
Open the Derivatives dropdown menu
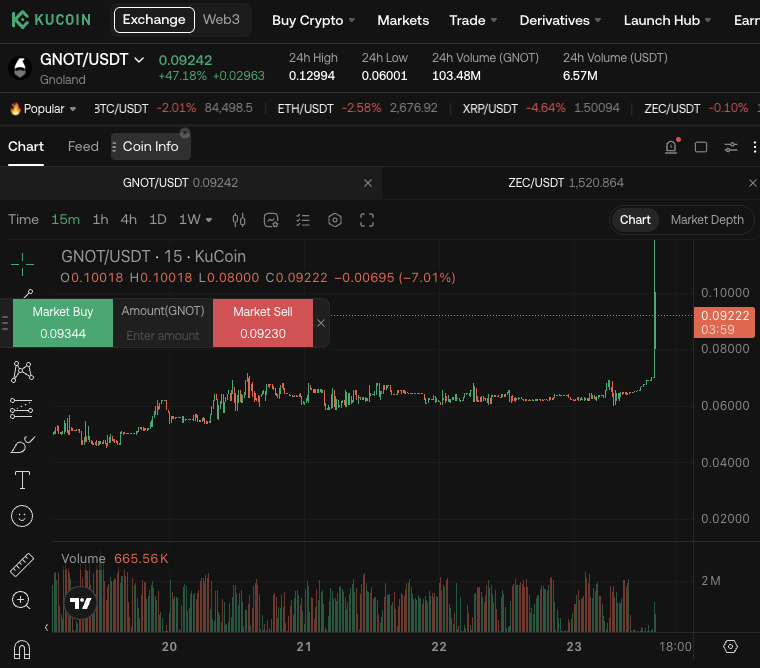click(560, 20)
